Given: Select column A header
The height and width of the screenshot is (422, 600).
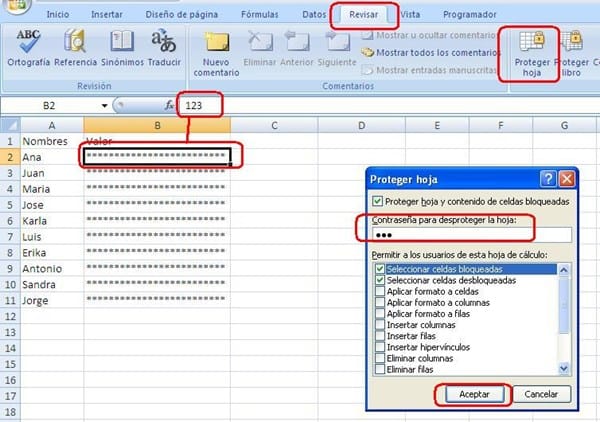Looking at the screenshot, I should coord(52,125).
